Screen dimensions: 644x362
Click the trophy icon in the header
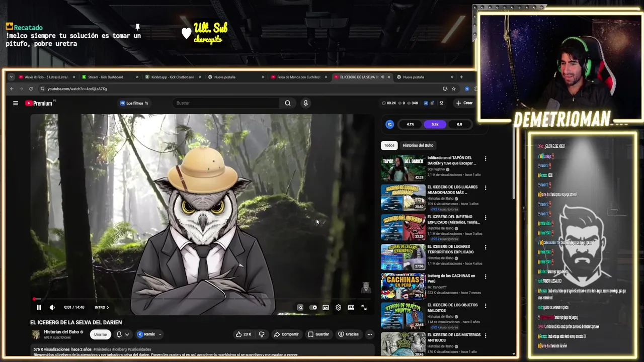point(441,103)
